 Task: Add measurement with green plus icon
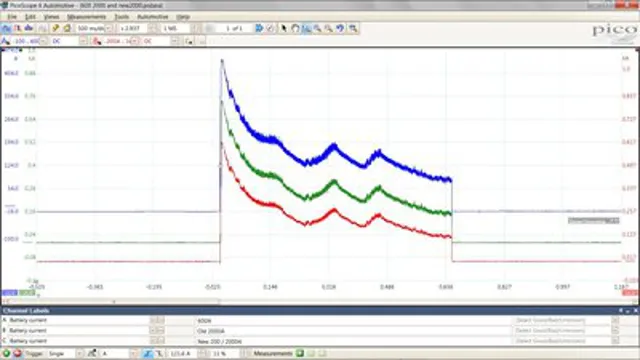point(300,353)
